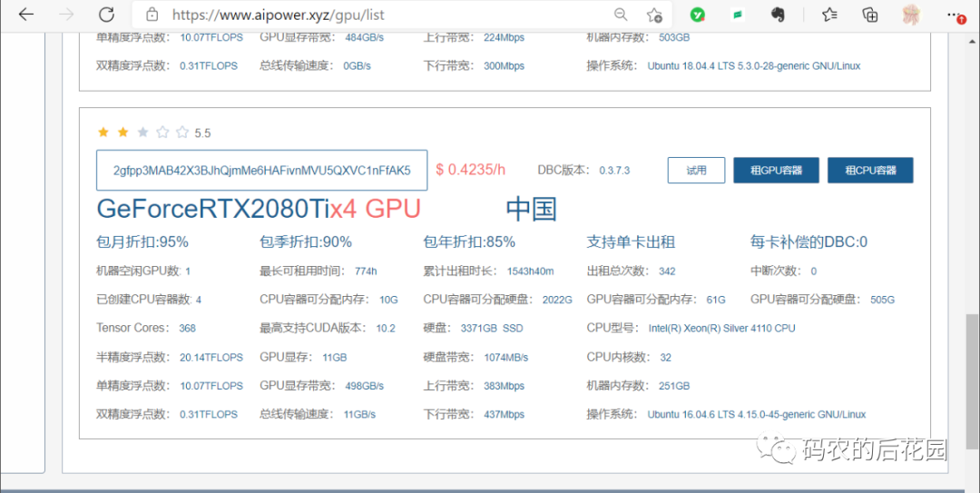
Task: Click 包季折扣:90% text
Action: tap(306, 242)
